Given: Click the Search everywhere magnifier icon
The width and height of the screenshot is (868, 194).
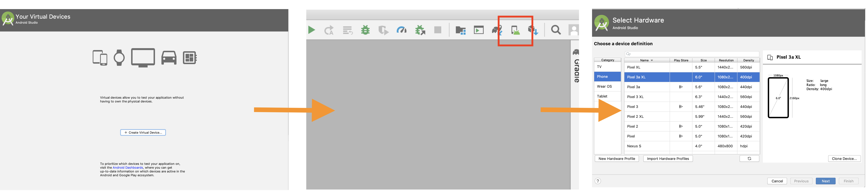Looking at the screenshot, I should [556, 30].
